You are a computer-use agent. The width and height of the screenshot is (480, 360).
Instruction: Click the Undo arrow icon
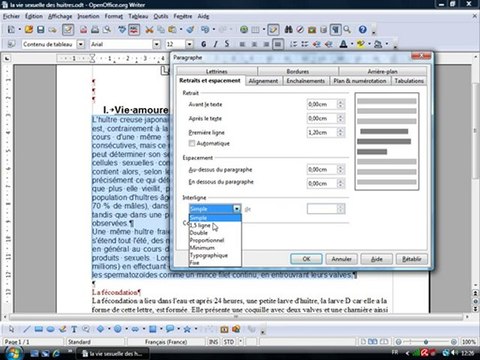(205, 29)
